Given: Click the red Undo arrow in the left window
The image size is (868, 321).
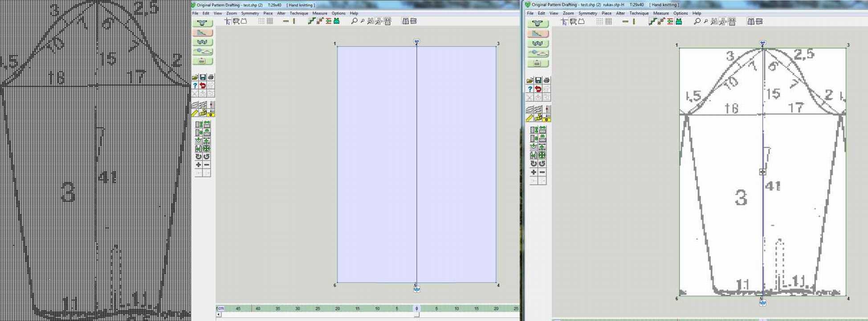Looking at the screenshot, I should click(x=203, y=85).
